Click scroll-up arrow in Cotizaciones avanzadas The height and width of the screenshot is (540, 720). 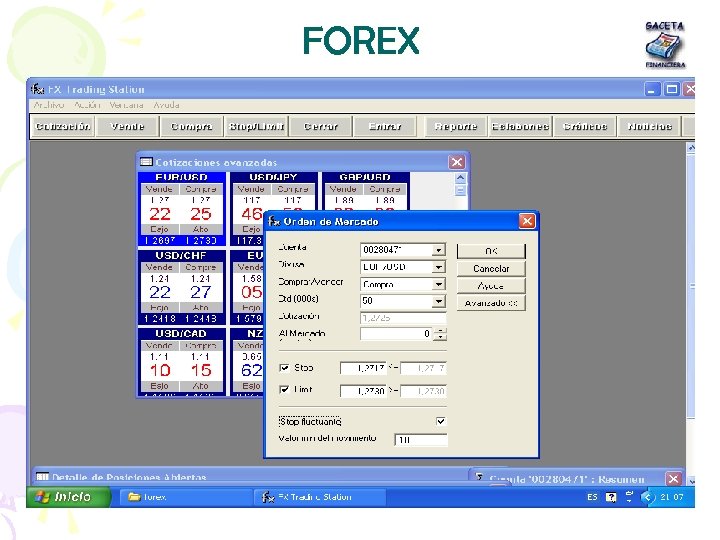(461, 178)
